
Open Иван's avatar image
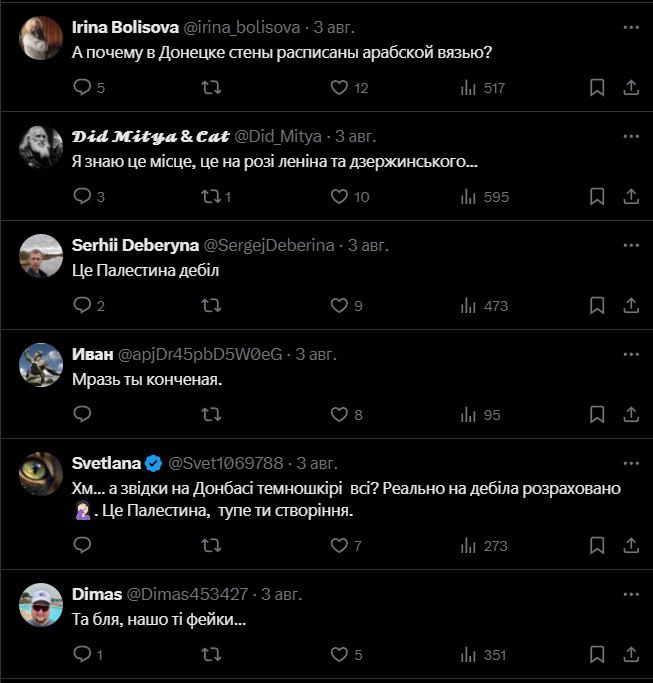41,365
